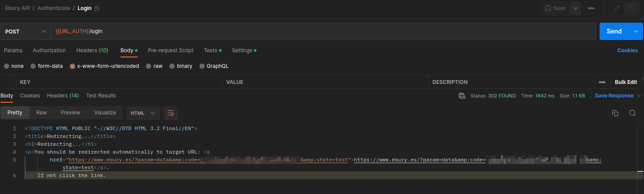
Task: Open the Pre-request Script tab
Action: point(171,50)
